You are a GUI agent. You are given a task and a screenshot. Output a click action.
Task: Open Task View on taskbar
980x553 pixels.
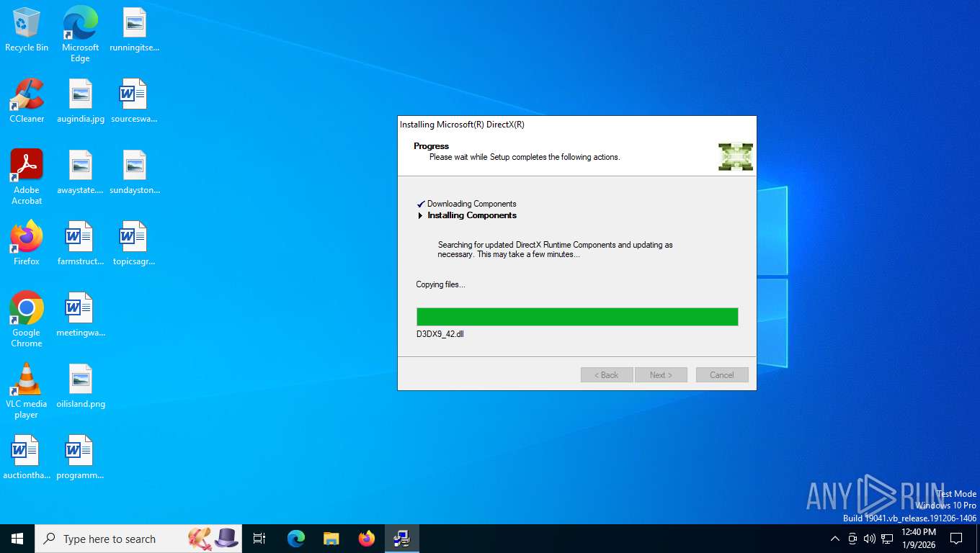[259, 539]
